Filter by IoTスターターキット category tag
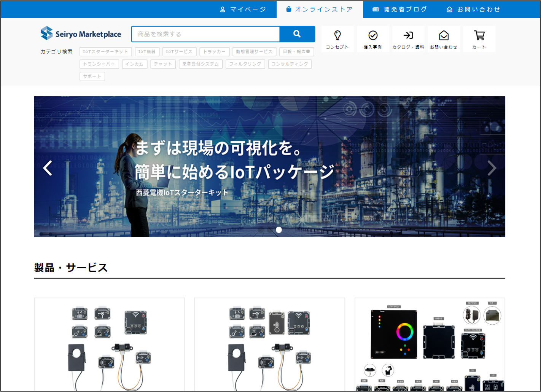541x392 pixels. pos(106,52)
